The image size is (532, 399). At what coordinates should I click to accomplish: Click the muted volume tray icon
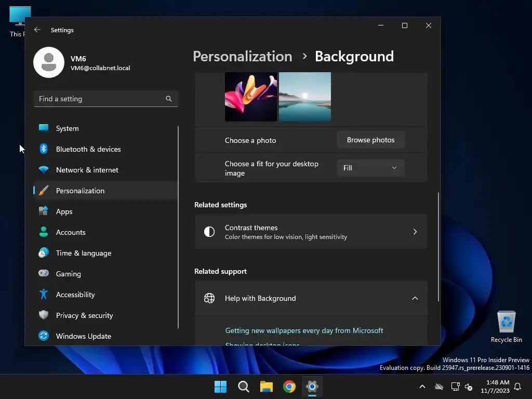[x=469, y=387]
